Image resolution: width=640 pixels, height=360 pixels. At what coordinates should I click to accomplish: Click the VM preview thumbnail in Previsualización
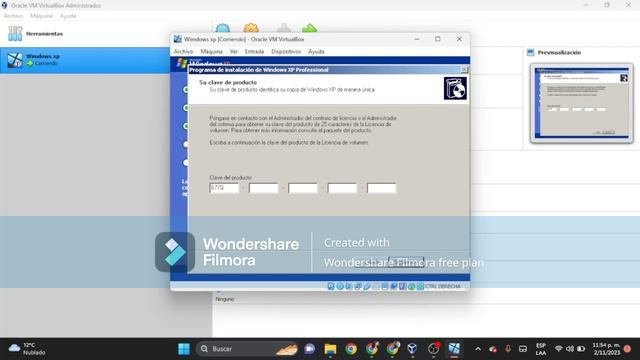click(582, 103)
